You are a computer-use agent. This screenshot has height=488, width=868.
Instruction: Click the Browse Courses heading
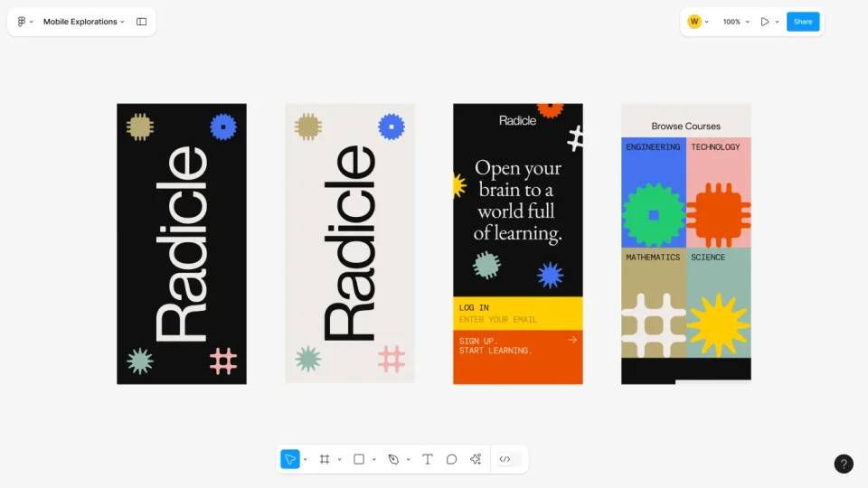click(686, 127)
